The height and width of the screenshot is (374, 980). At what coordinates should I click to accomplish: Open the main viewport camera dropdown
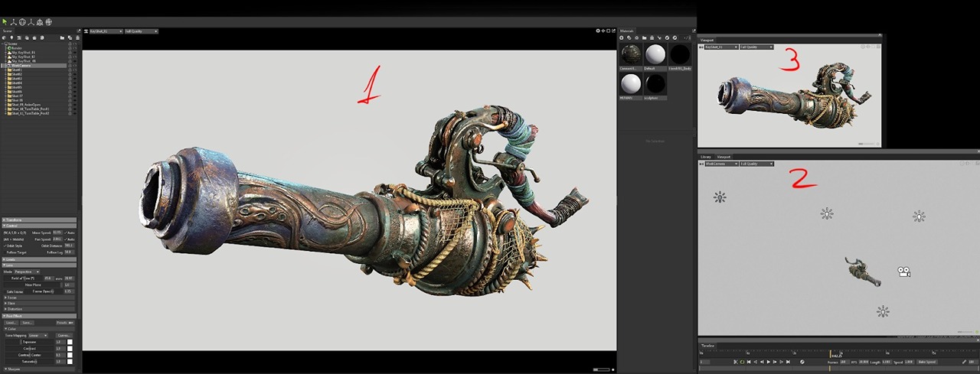coord(106,31)
